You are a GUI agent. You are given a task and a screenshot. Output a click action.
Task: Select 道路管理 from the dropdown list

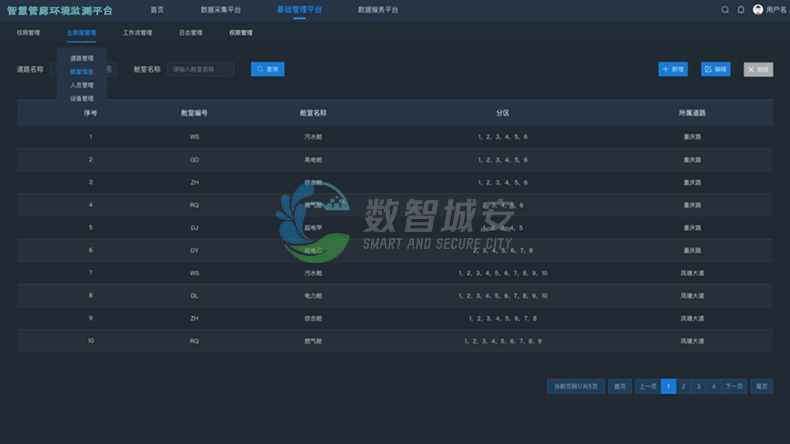82,58
